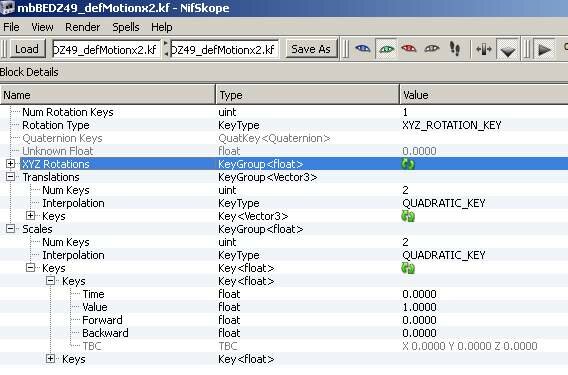The height and width of the screenshot is (375, 568).
Task: Select the XYZ Rotations row name
Action: point(56,164)
